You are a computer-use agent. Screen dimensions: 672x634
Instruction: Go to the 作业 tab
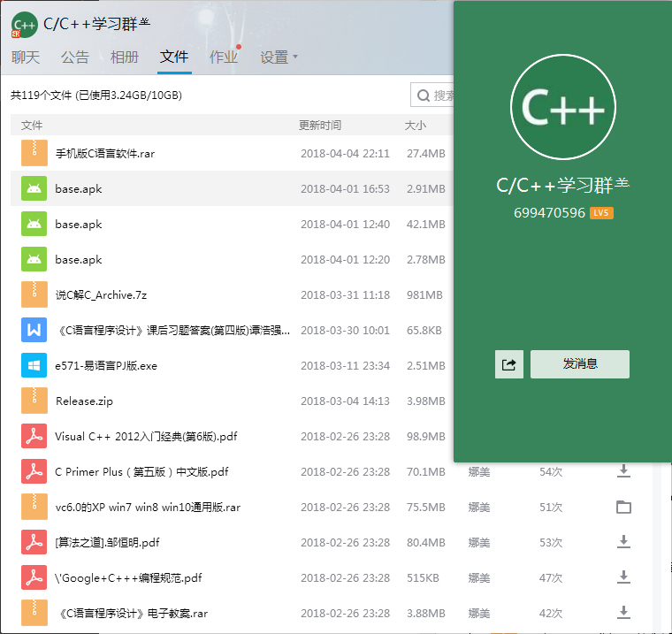click(224, 57)
